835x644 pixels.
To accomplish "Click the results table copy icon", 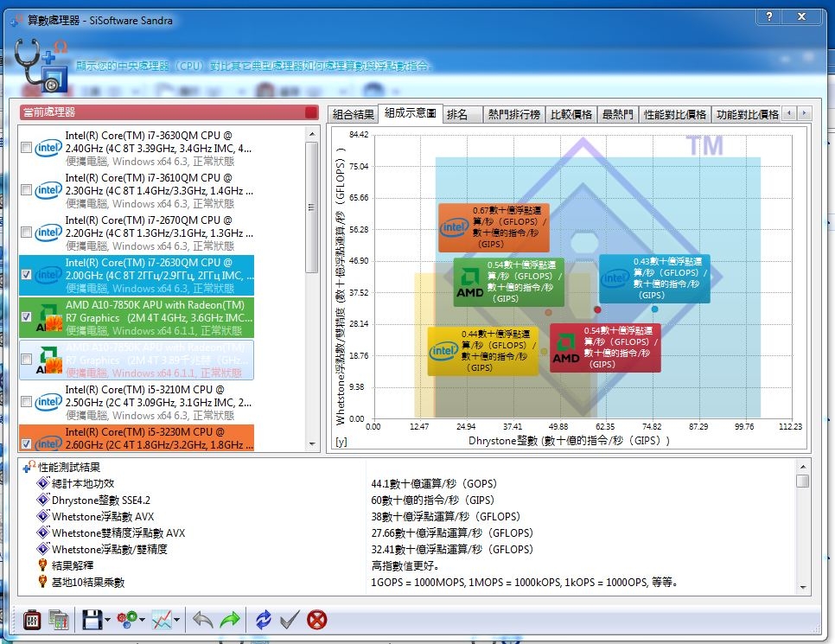I will 59,620.
